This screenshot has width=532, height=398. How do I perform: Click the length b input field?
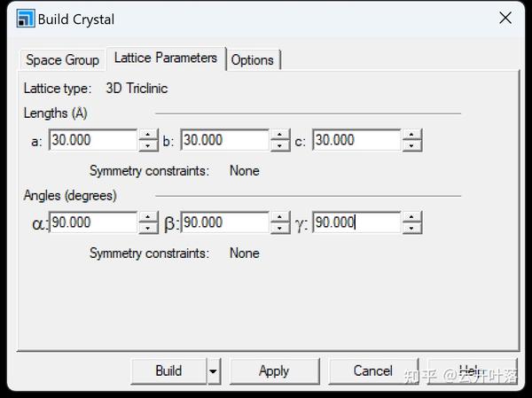coord(223,140)
